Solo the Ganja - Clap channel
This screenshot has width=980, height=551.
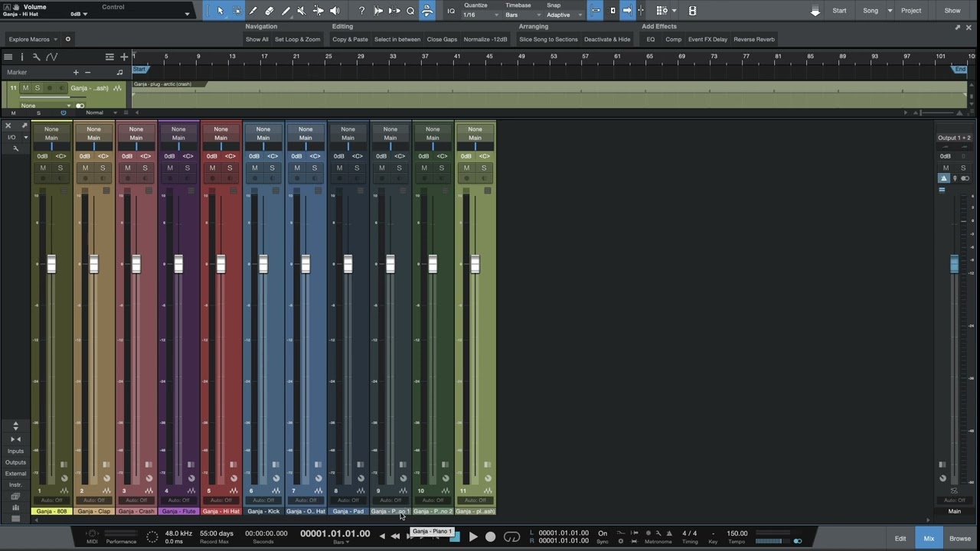pos(103,168)
